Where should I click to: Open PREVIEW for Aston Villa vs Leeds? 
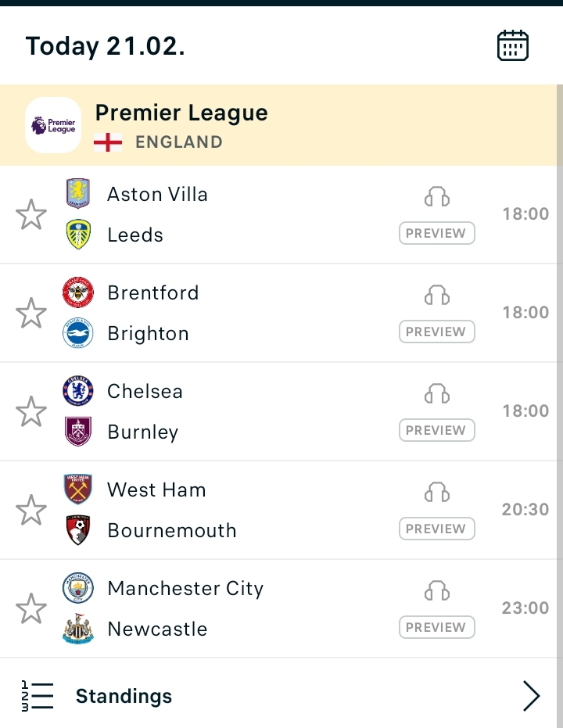[436, 233]
